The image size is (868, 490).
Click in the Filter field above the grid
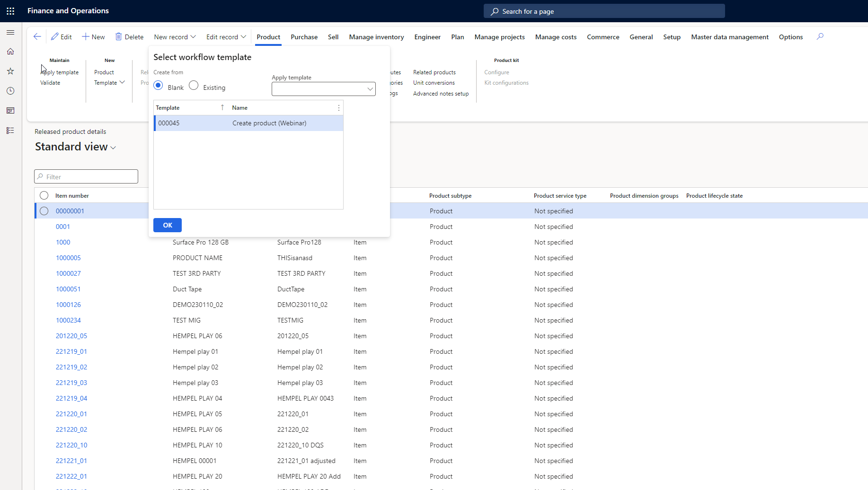coord(86,176)
